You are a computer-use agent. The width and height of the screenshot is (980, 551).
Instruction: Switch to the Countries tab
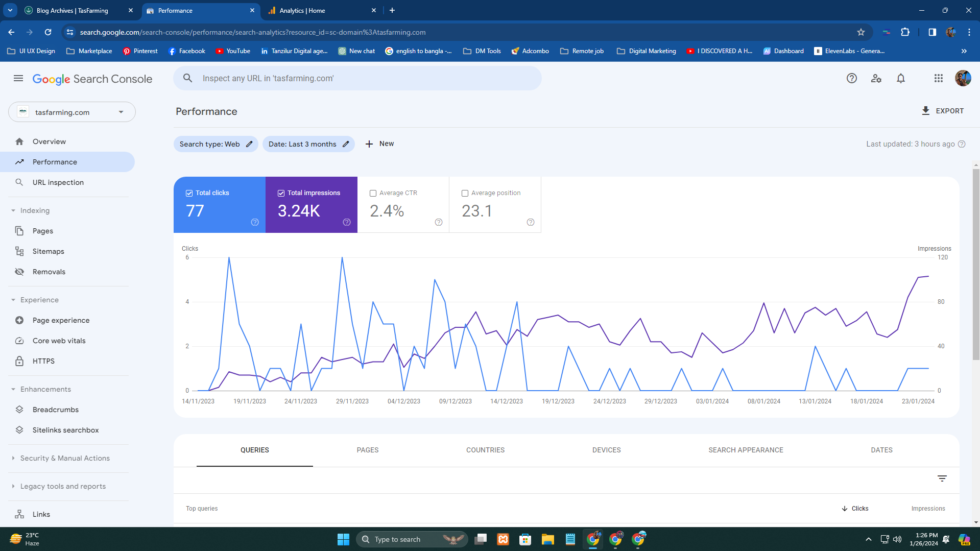[485, 450]
